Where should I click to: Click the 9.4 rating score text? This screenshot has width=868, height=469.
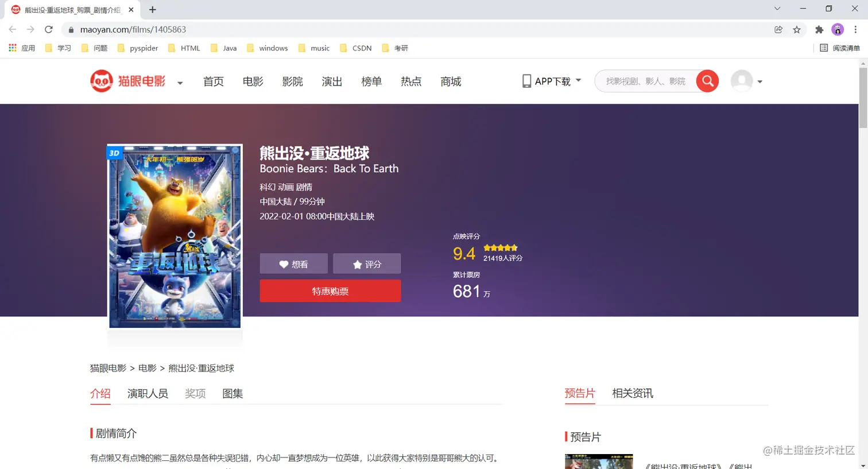pyautogui.click(x=464, y=254)
